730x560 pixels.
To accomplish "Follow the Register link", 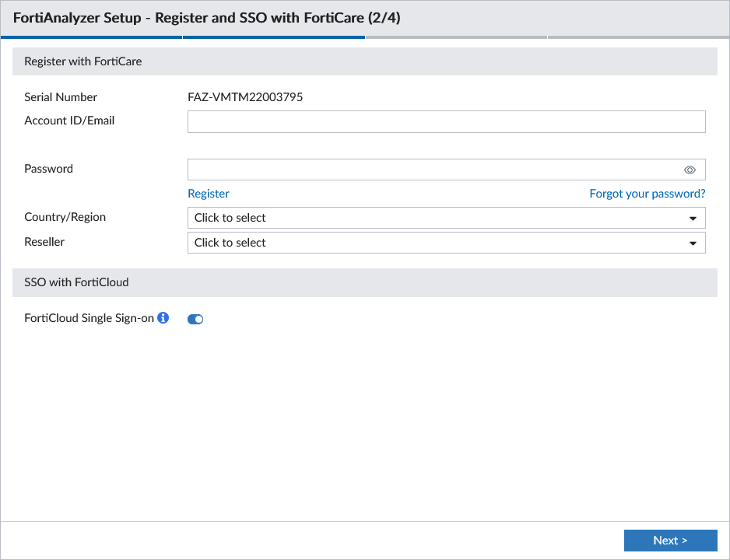I will click(x=209, y=194).
